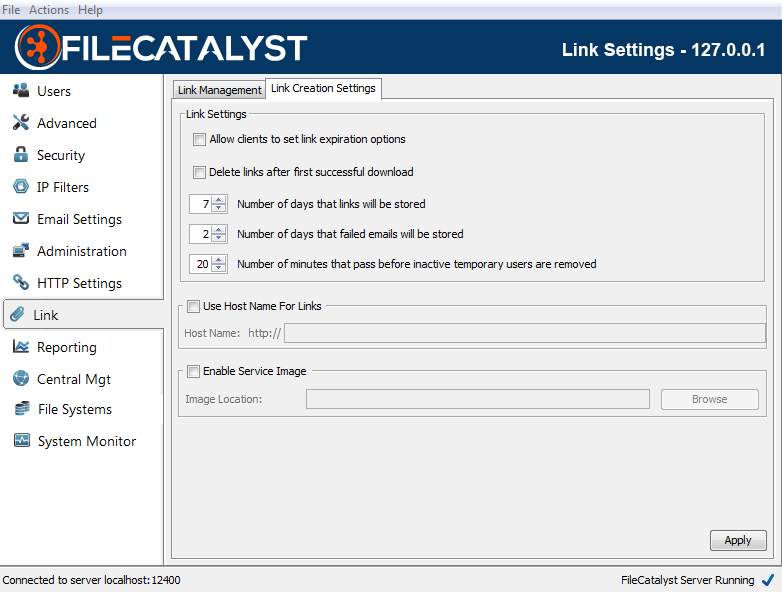Open Central Mgt label
Image resolution: width=782 pixels, height=592 pixels.
click(x=74, y=380)
